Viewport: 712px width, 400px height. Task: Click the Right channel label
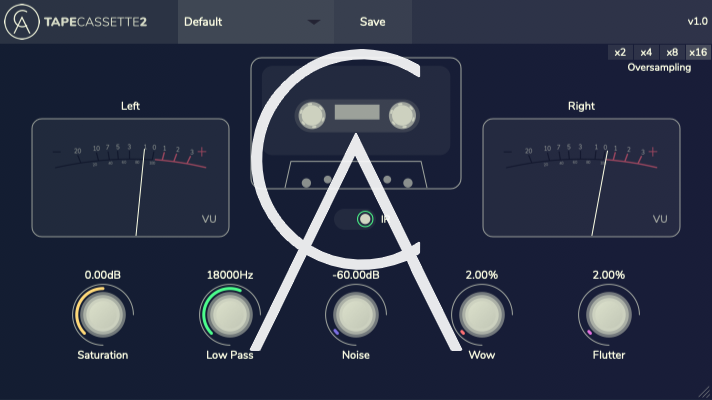point(581,106)
